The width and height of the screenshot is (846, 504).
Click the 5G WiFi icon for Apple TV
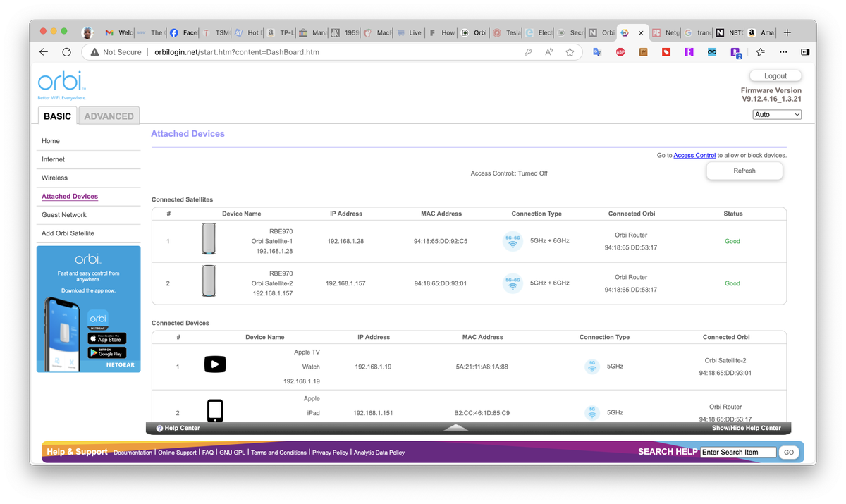point(592,367)
